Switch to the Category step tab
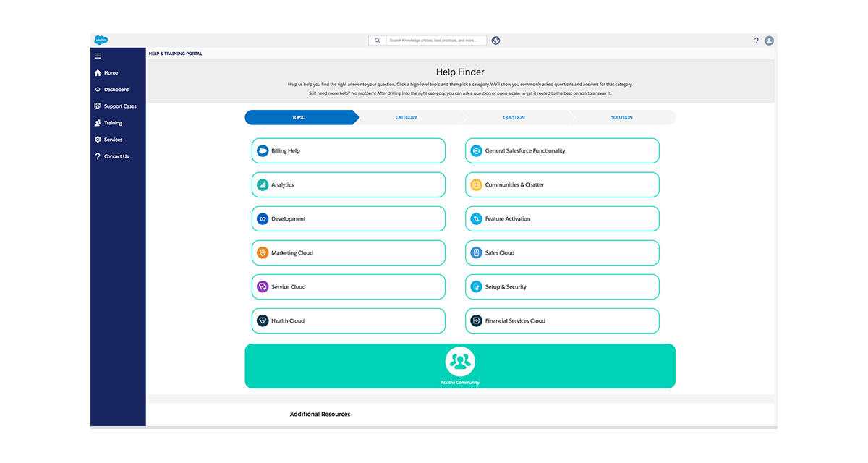868x463 pixels. (x=407, y=117)
